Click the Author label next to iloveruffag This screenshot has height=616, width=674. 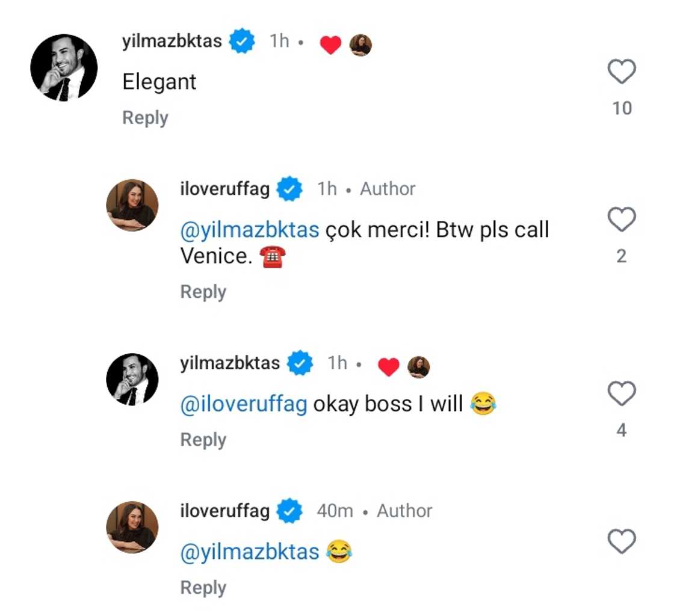(x=386, y=188)
